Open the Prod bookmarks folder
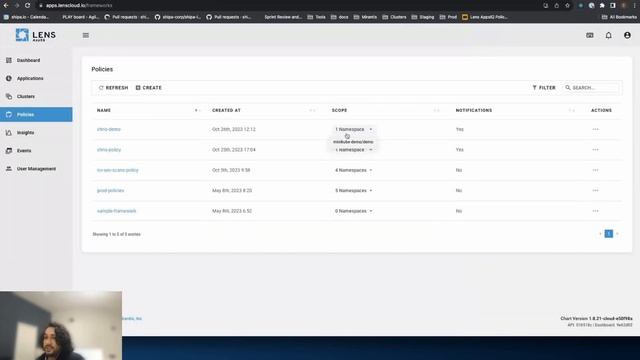640x360 pixels. tap(448, 17)
